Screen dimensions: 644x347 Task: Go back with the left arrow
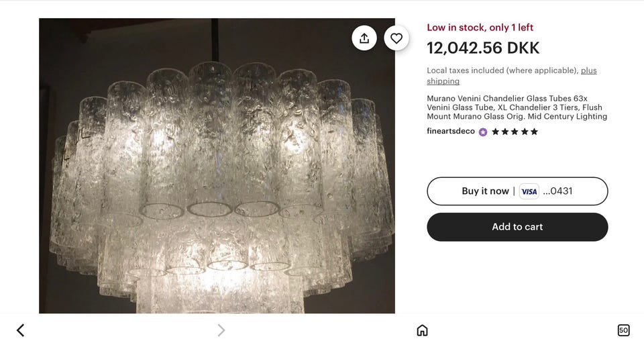pos(20,330)
